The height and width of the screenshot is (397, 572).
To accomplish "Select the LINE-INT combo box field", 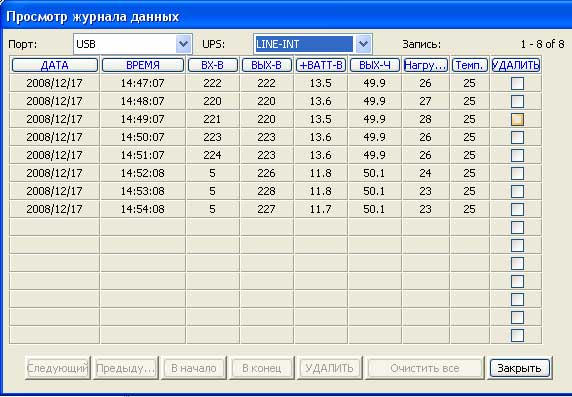I will pos(312,44).
